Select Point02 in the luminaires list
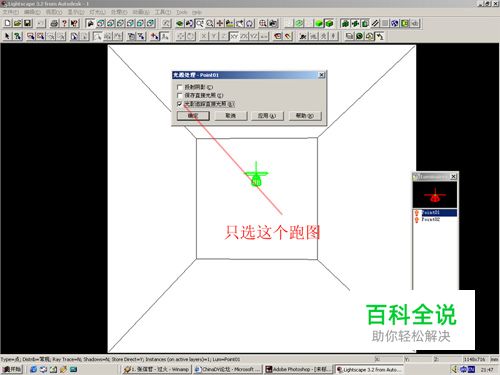This screenshot has width=500, height=375. pos(430,219)
